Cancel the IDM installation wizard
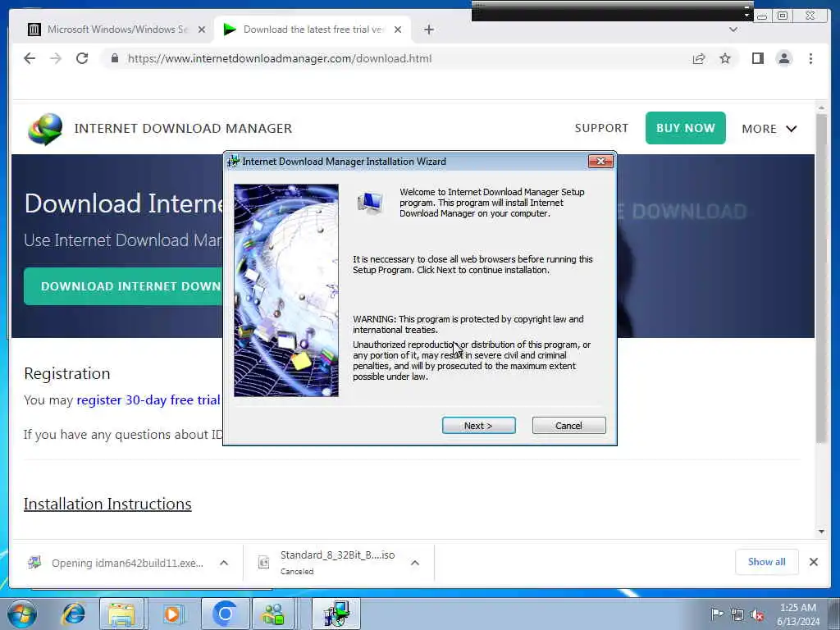The image size is (840, 630). click(x=568, y=426)
